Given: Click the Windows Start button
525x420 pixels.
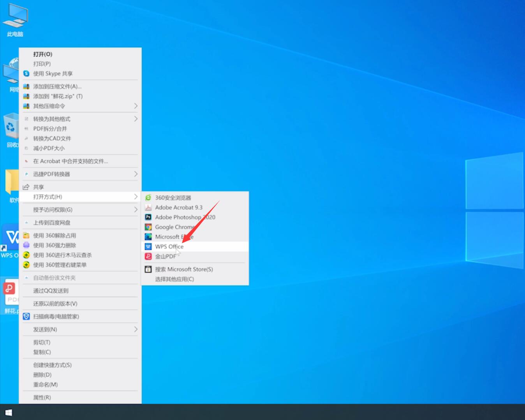Looking at the screenshot, I should [9, 412].
